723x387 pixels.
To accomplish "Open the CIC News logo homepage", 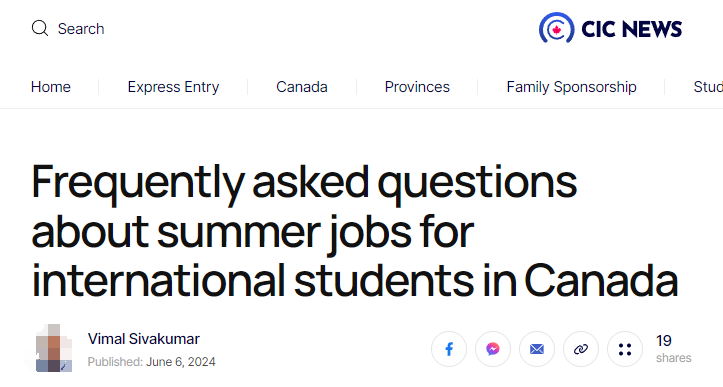I will point(610,28).
